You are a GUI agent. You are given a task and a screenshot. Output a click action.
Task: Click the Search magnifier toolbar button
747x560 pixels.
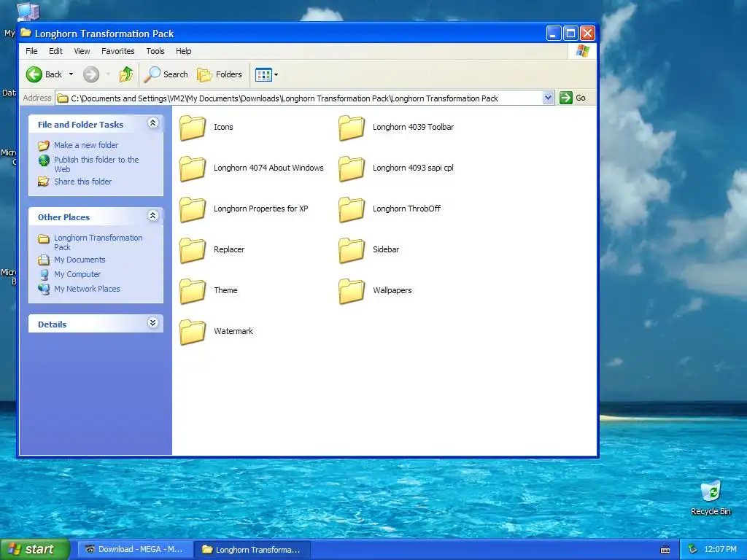tap(166, 74)
